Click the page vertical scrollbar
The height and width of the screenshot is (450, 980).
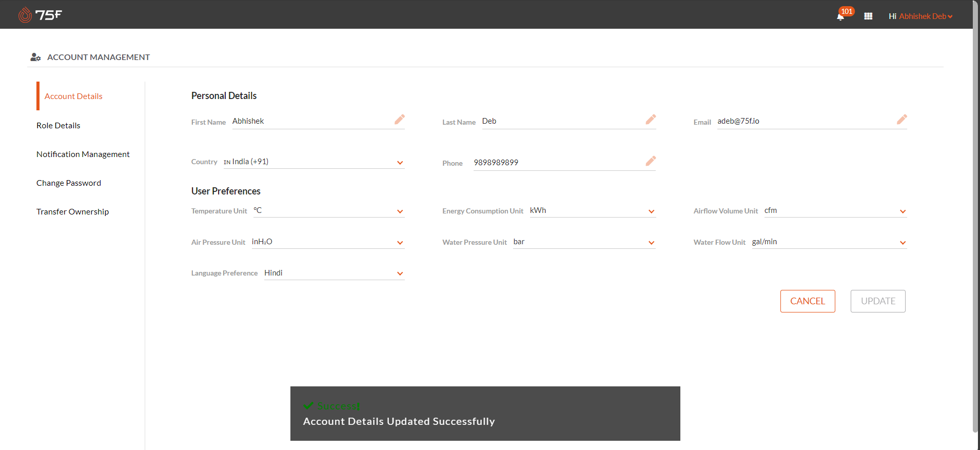pos(975,216)
